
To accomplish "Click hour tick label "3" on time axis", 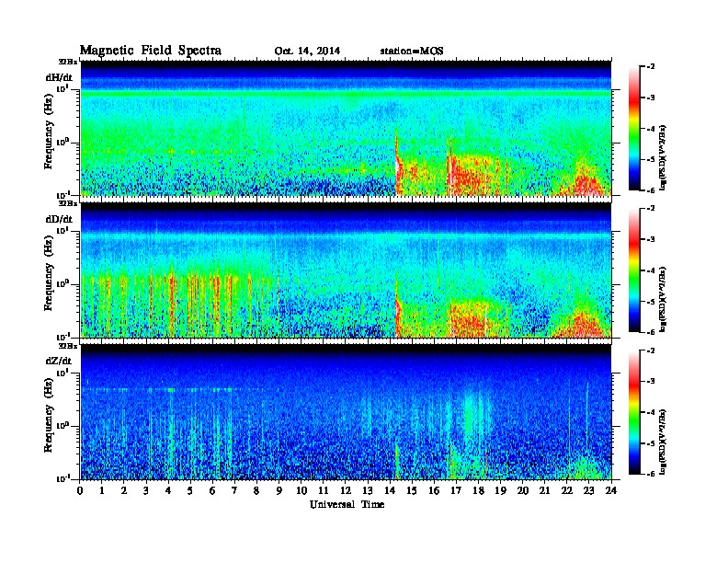I will (146, 491).
